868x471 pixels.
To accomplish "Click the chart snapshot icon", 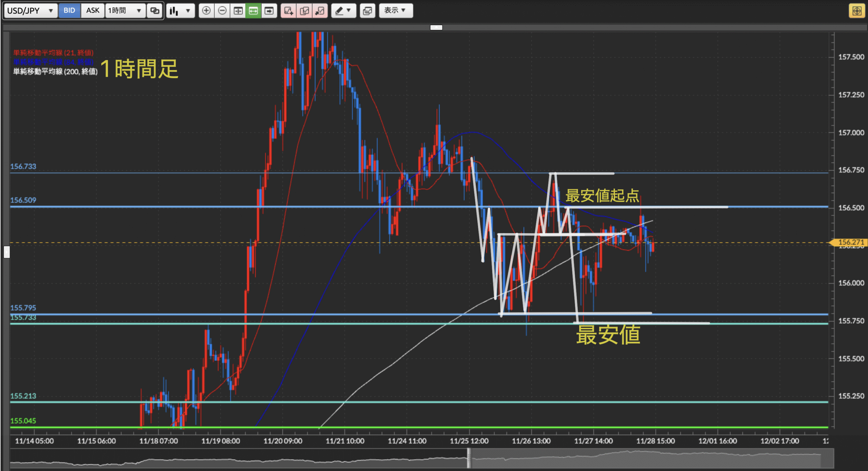I will click(368, 11).
